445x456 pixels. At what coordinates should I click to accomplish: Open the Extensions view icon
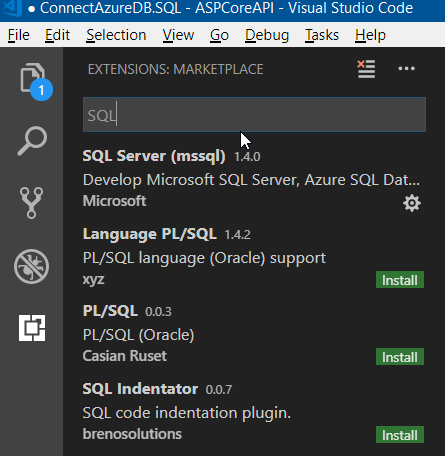click(x=32, y=328)
